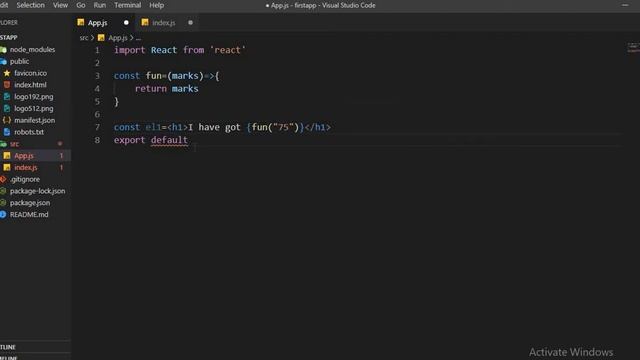Open logo512.png in the explorer
The height and width of the screenshot is (360, 640).
[33, 109]
